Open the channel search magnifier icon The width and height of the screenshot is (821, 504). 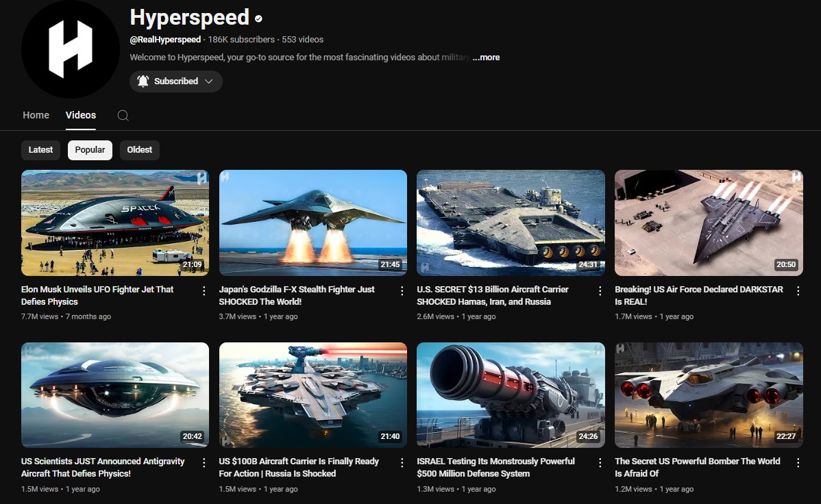click(123, 115)
